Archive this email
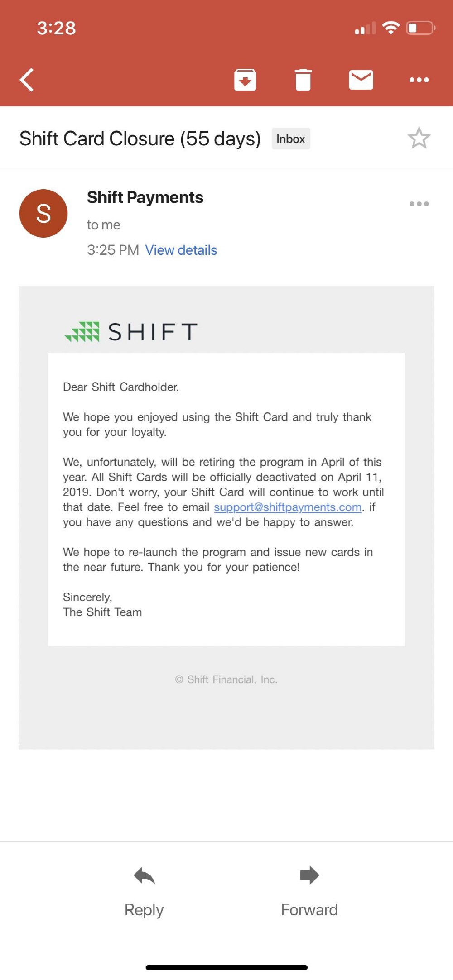This screenshot has height=980, width=453. pyautogui.click(x=245, y=80)
